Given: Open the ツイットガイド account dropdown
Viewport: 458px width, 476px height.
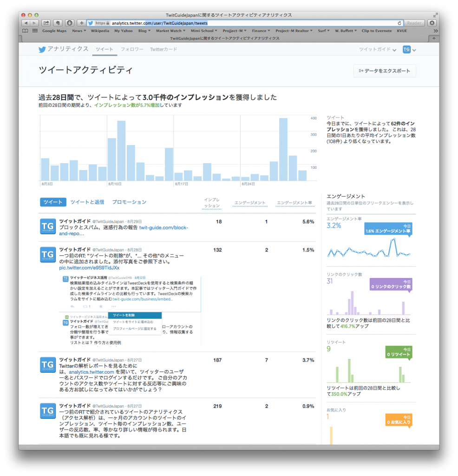Looking at the screenshot, I should coord(378,49).
